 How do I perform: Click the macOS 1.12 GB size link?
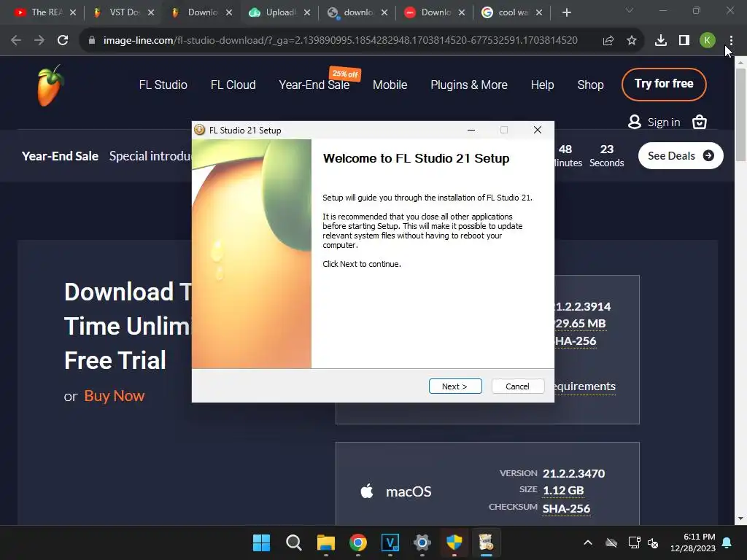pyautogui.click(x=562, y=491)
